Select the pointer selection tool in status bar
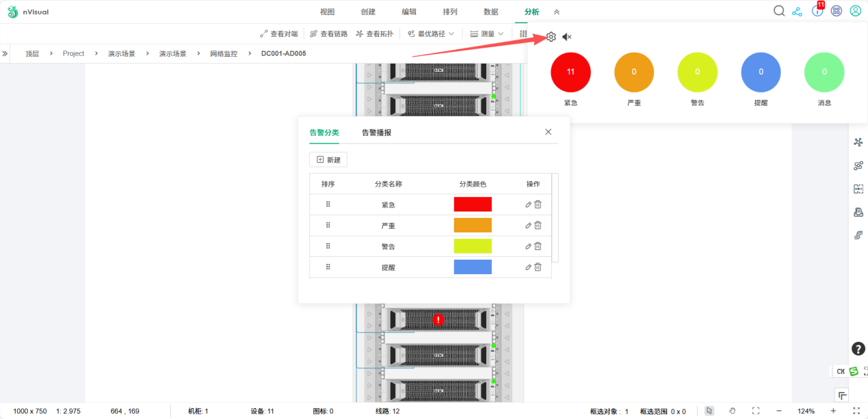 pos(709,411)
